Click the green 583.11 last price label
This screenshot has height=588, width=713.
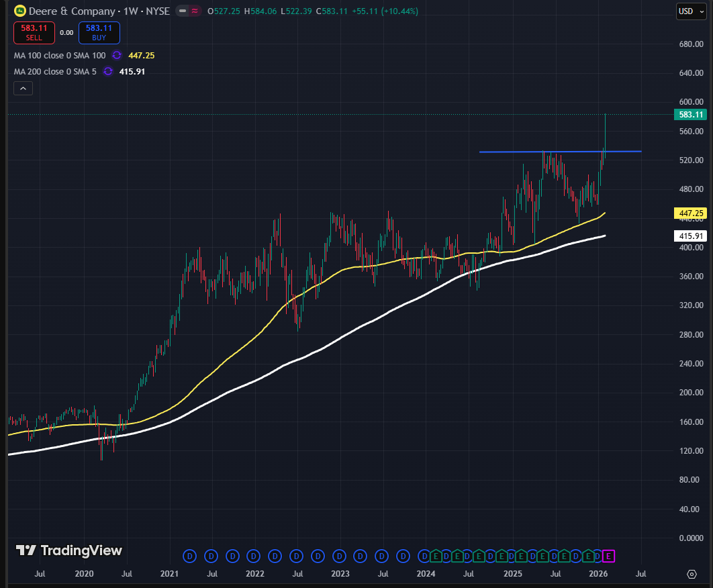pyautogui.click(x=690, y=115)
